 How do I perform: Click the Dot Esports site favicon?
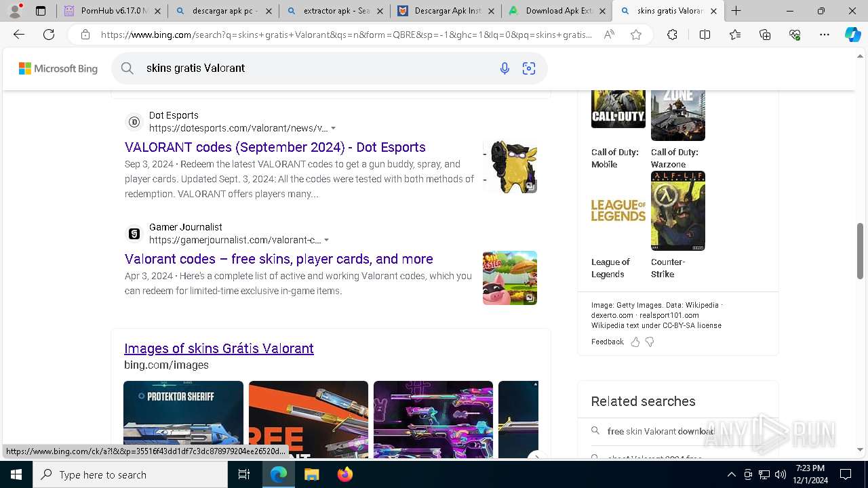coord(134,122)
